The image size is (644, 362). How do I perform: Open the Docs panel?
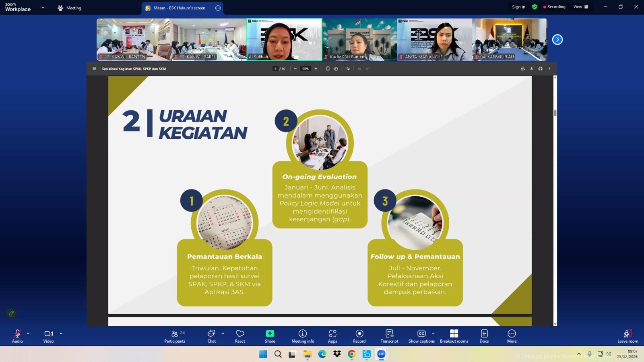coord(484,336)
